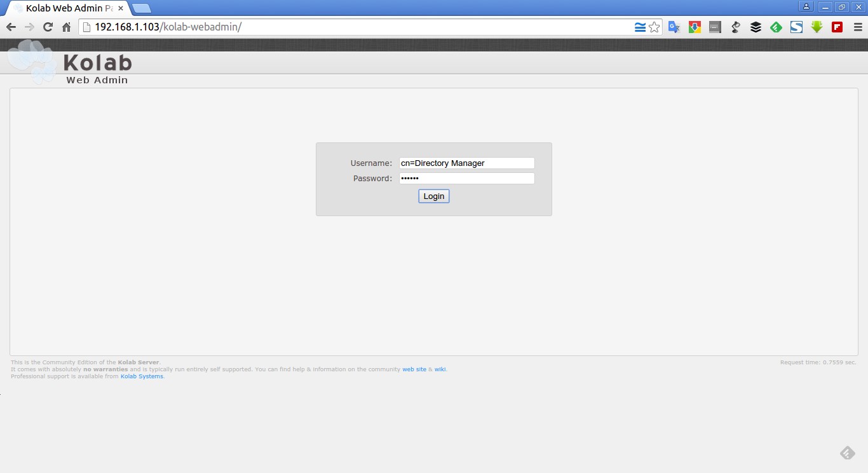Follow the Kolab Systems link
Screen dimensions: 868x473
point(142,376)
